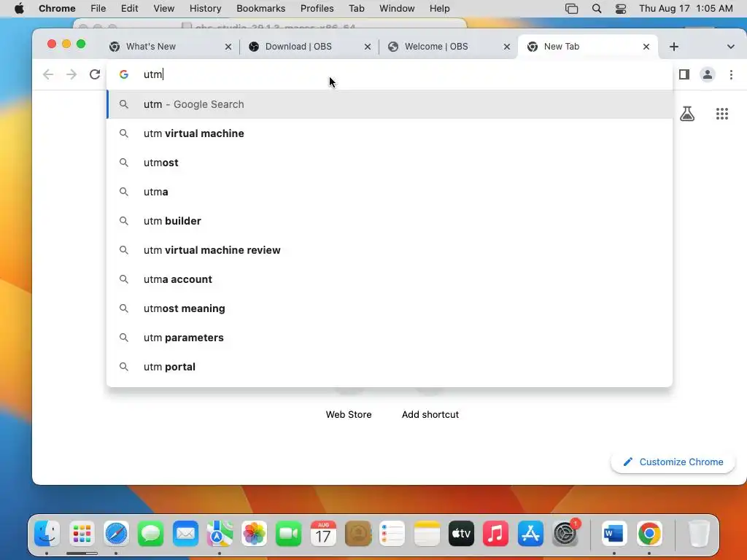Open the Window menu

(x=397, y=9)
